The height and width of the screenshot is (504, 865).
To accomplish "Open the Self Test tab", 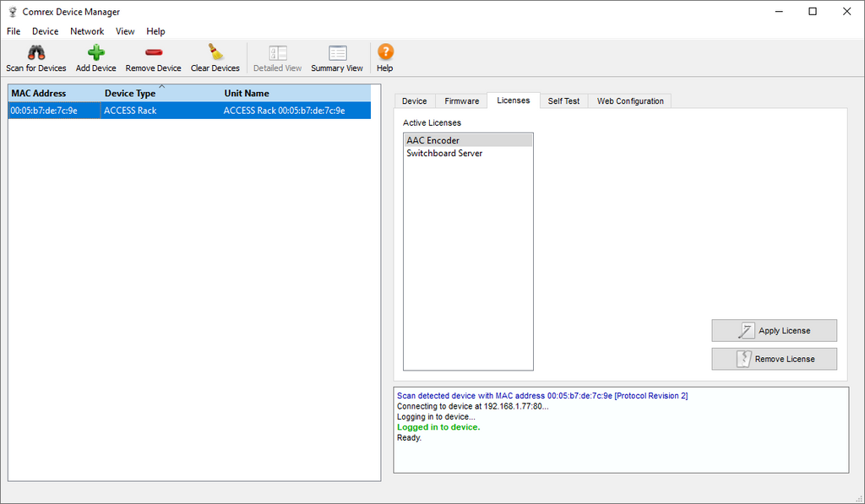I will click(x=563, y=101).
